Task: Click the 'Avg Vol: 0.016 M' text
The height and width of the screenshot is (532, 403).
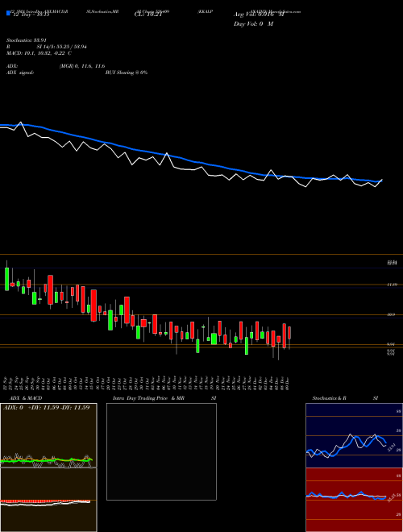Action: pos(259,15)
